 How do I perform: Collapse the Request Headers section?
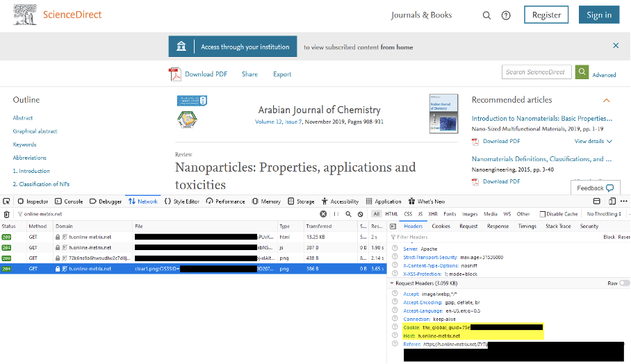coord(391,283)
